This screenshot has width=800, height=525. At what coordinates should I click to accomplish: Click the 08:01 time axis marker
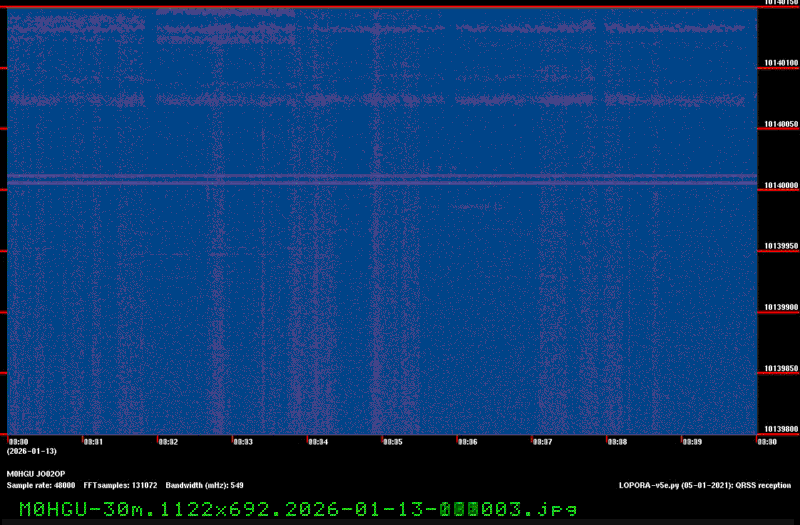(x=93, y=441)
